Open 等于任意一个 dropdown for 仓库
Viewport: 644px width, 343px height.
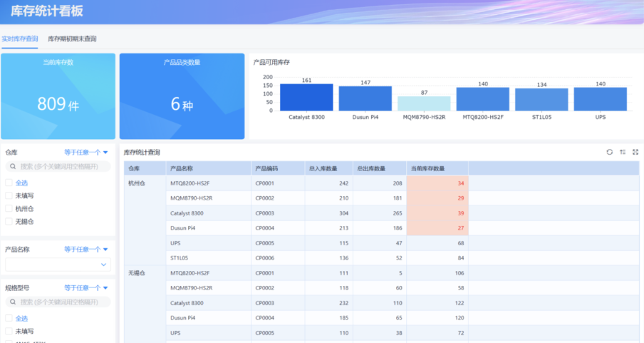click(85, 152)
